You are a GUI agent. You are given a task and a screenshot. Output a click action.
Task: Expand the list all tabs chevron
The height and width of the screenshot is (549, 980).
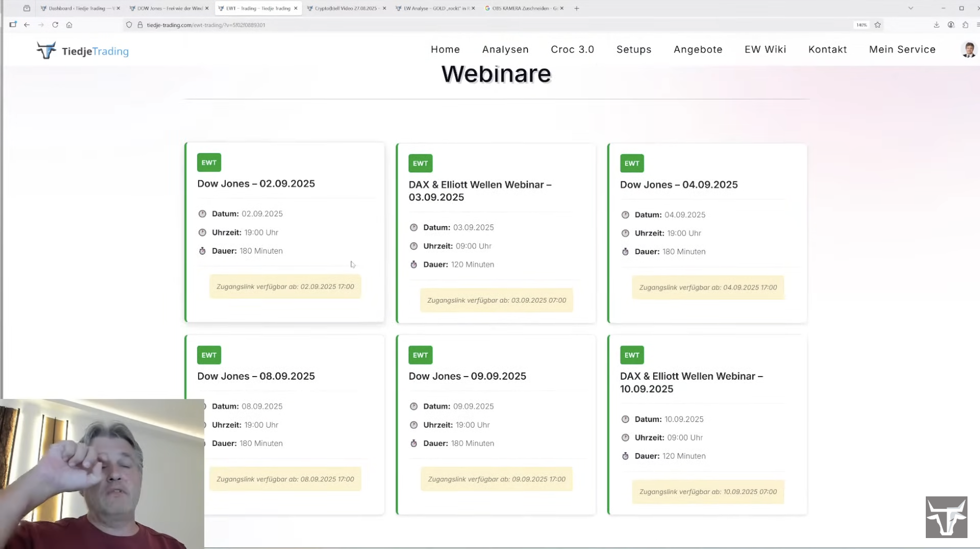click(x=911, y=8)
